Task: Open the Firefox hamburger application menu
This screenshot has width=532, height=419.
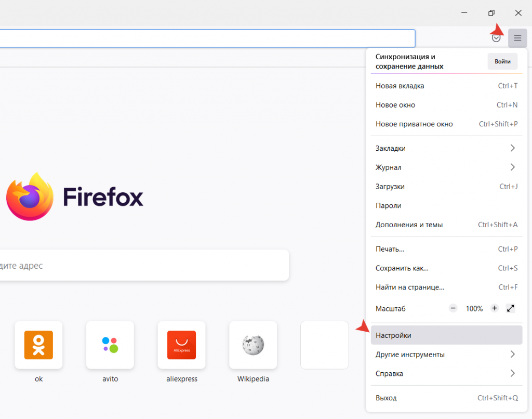Action: [517, 38]
